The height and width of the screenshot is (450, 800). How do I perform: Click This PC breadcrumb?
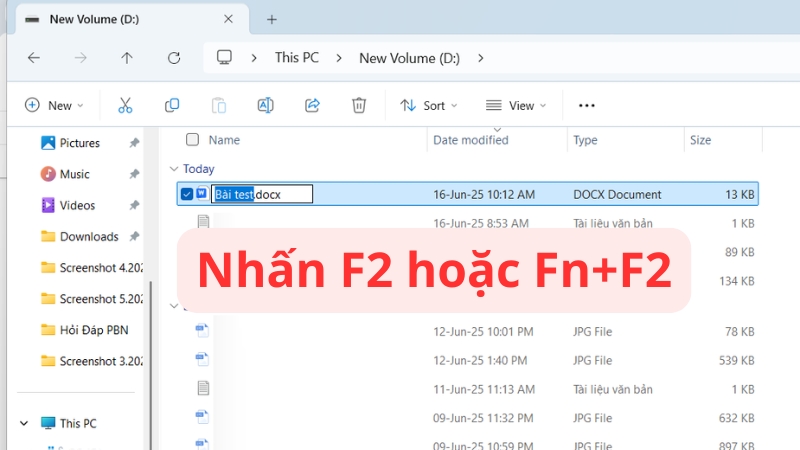pos(297,58)
